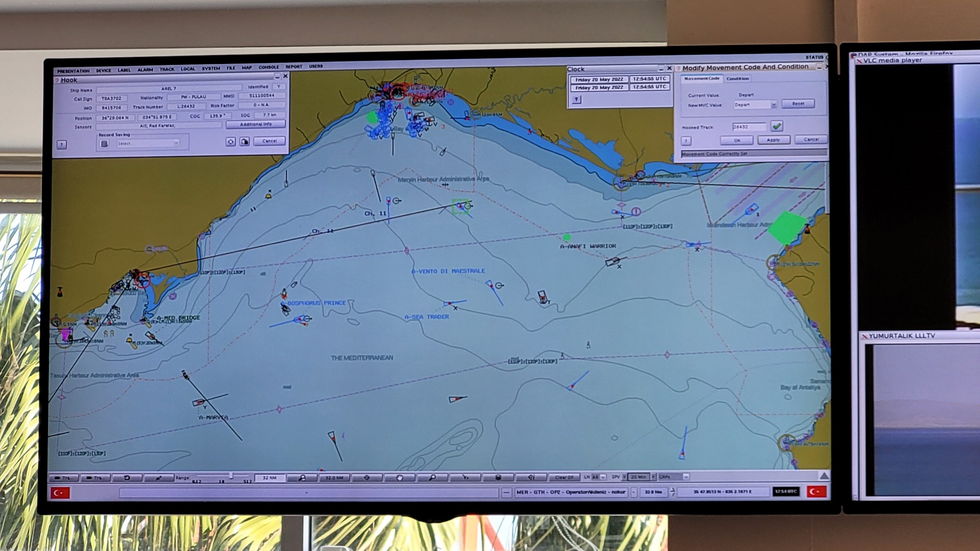Open the PRESENTATION menu
The height and width of the screenshot is (551, 980).
pyautogui.click(x=73, y=71)
